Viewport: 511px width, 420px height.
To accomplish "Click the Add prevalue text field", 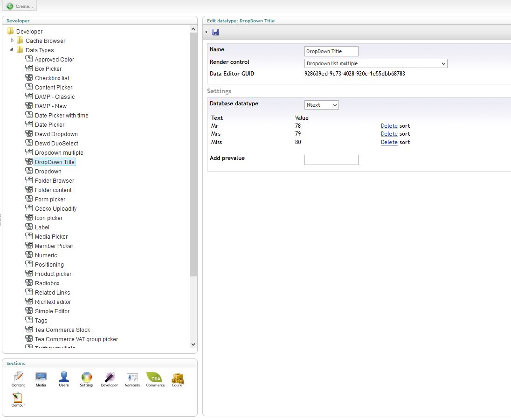I will [x=331, y=160].
